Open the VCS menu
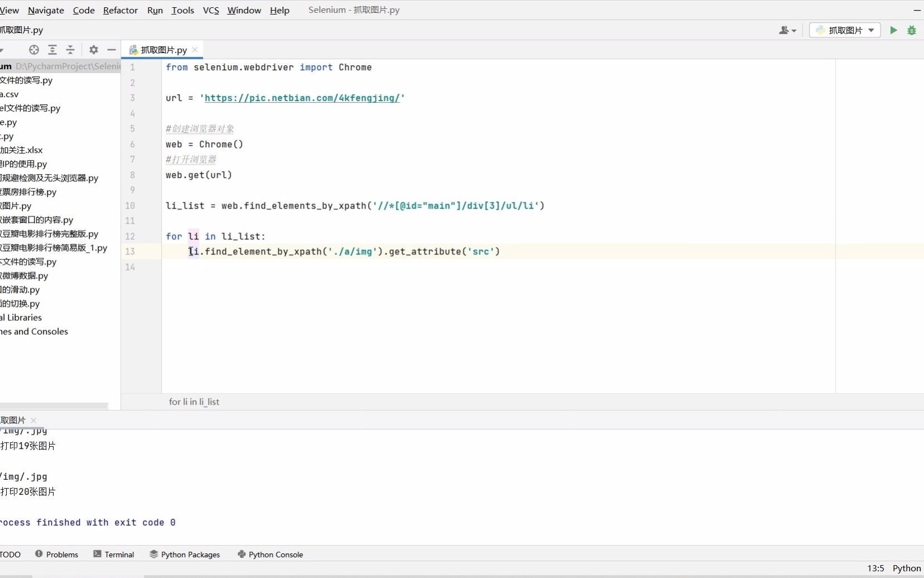The image size is (924, 578). point(211,10)
